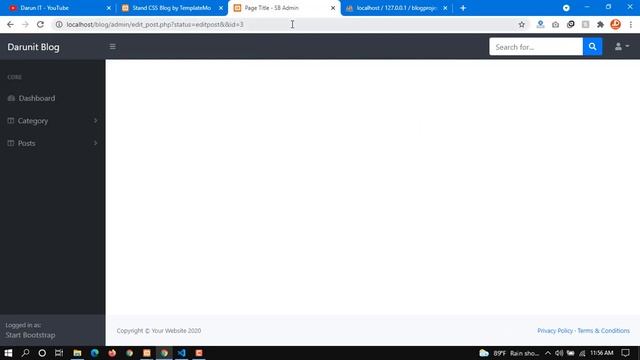The image size is (640, 360).
Task: Launch Firefox from the taskbar
Action: 112,353
